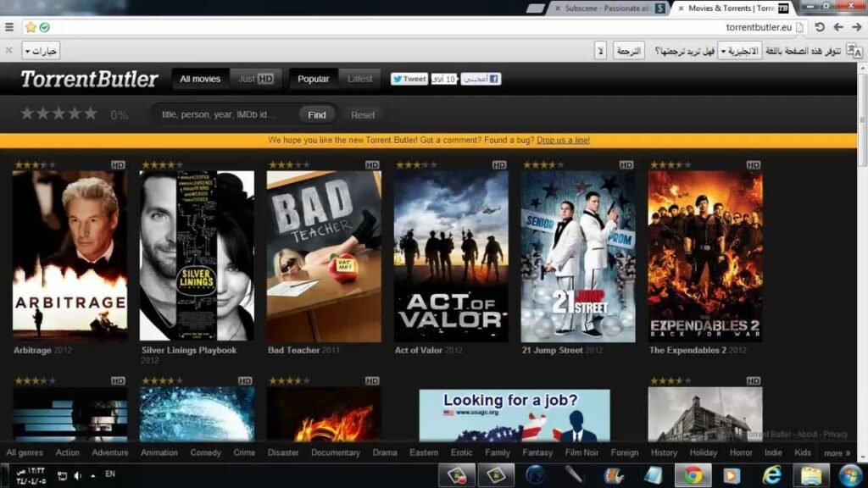Select the Action genre

click(x=68, y=452)
